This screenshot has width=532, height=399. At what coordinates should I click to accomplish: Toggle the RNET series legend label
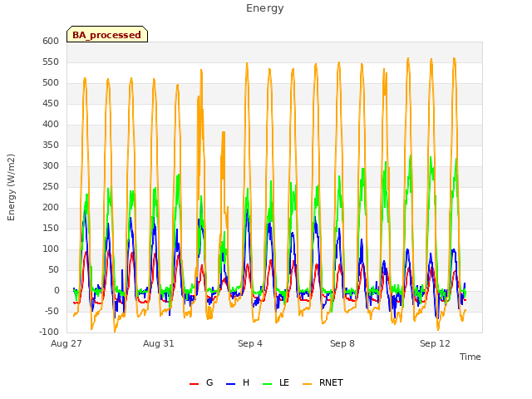point(331,382)
